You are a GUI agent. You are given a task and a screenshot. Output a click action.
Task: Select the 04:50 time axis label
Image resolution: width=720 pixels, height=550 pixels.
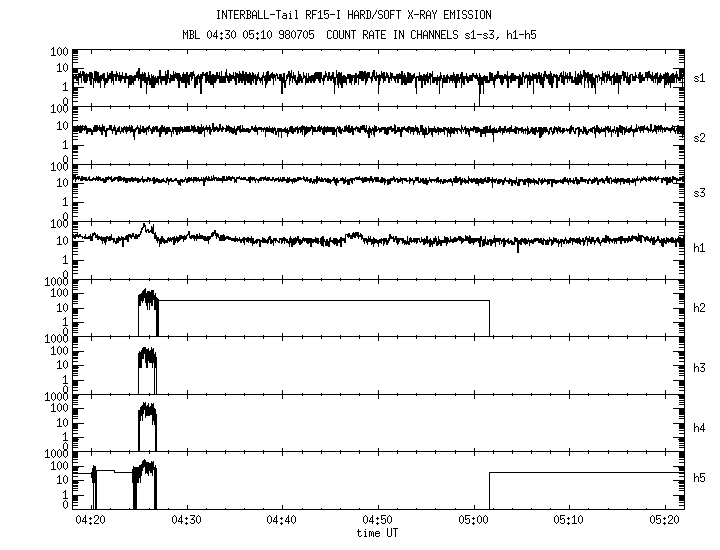pyautogui.click(x=377, y=521)
